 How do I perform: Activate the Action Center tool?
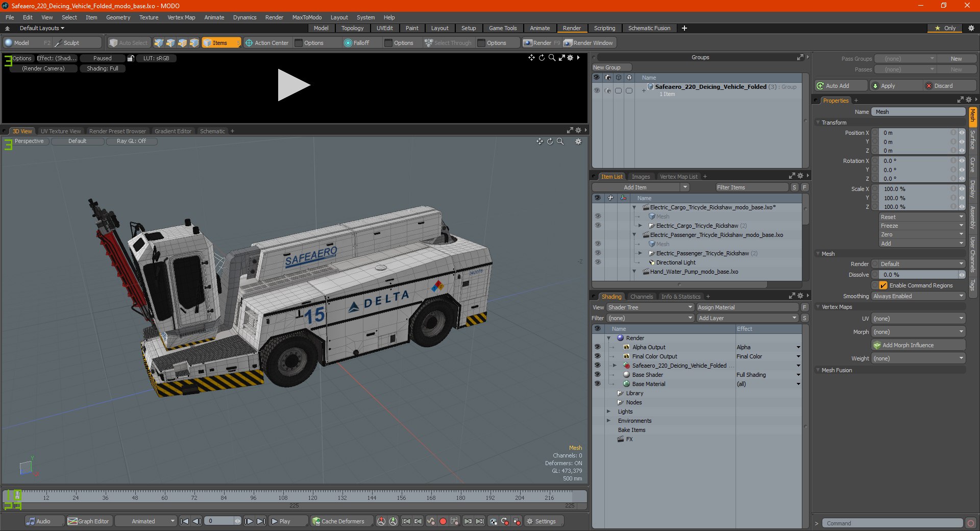coord(267,43)
